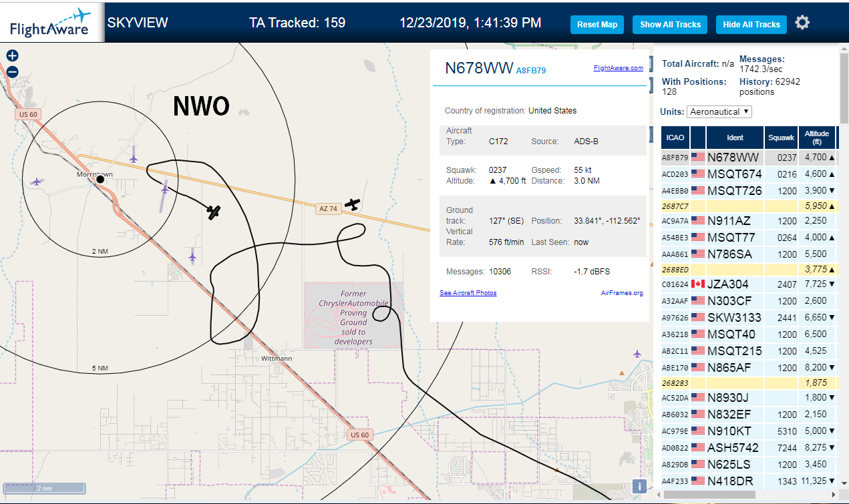The width and height of the screenshot is (849, 504).
Task: Click the map info button
Action: click(x=639, y=486)
